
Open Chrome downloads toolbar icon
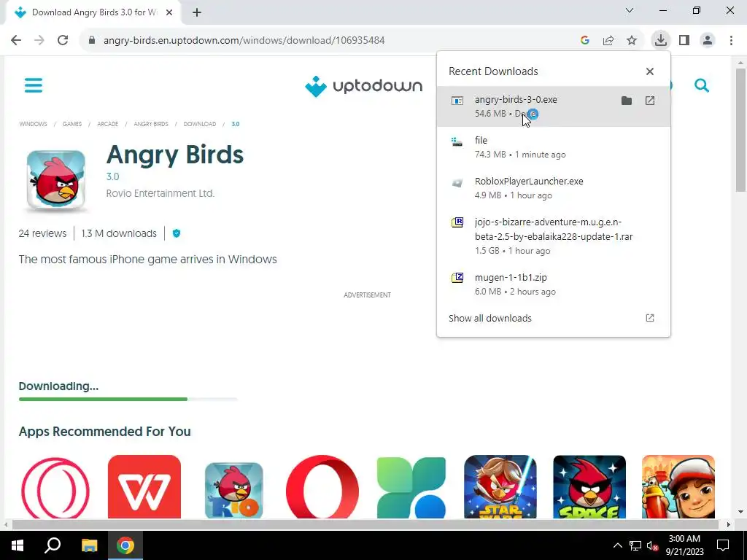[x=660, y=40]
